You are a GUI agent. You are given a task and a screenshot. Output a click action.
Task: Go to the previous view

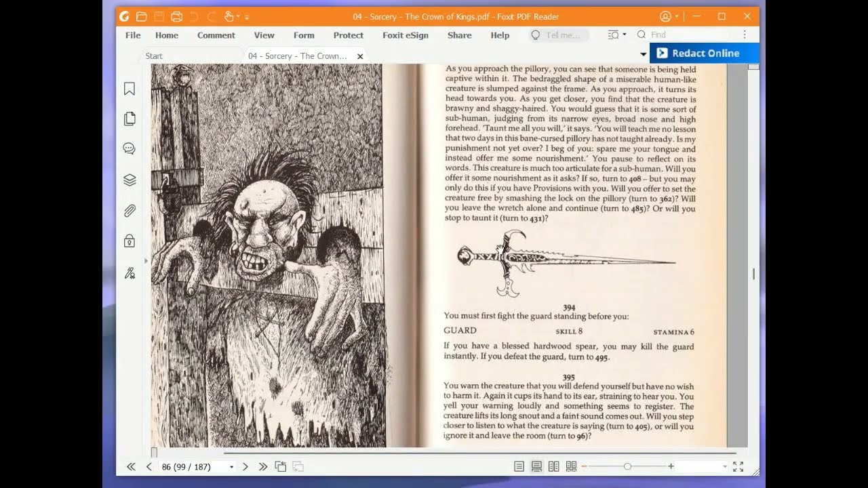[x=280, y=466]
